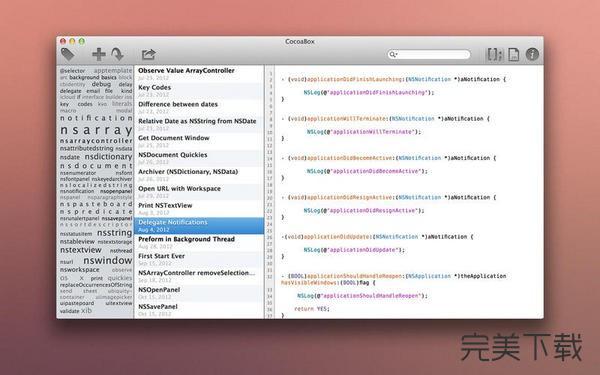Select the nsstring tag

pyautogui.click(x=114, y=233)
